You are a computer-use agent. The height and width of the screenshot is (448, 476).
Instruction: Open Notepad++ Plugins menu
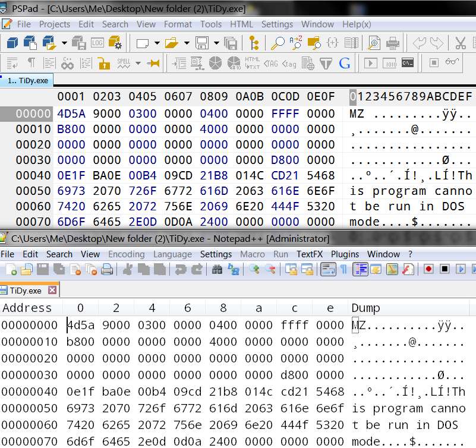[345, 254]
